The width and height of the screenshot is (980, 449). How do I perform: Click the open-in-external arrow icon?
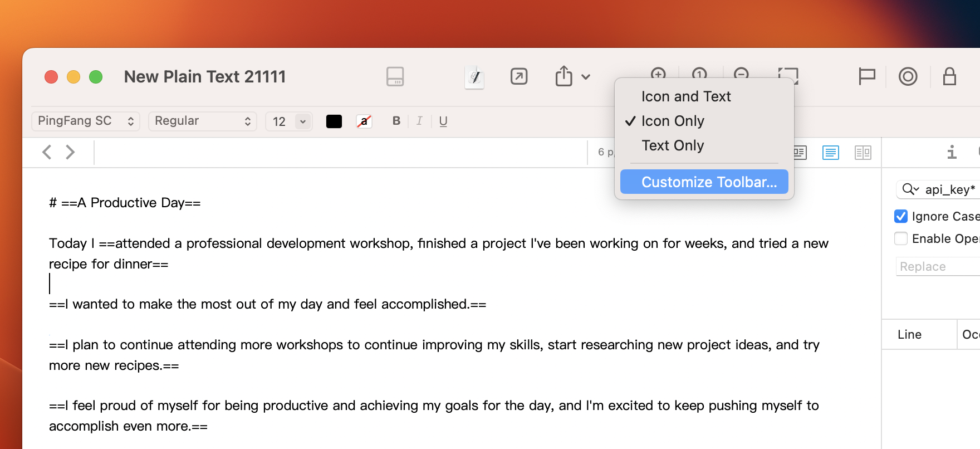tap(519, 76)
